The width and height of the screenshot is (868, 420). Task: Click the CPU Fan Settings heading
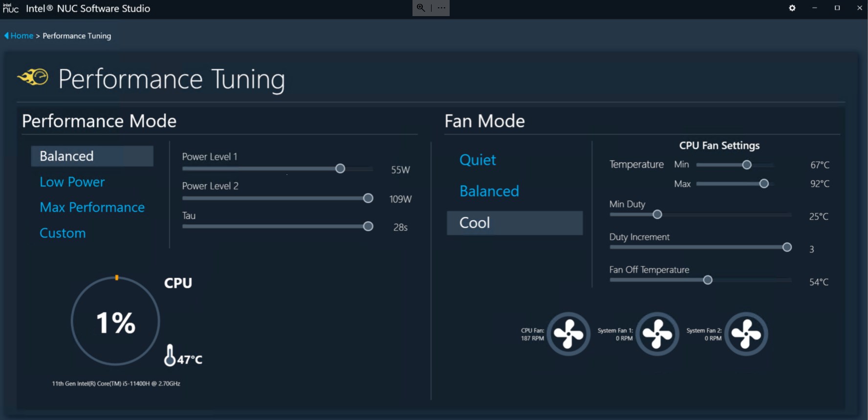click(x=719, y=146)
